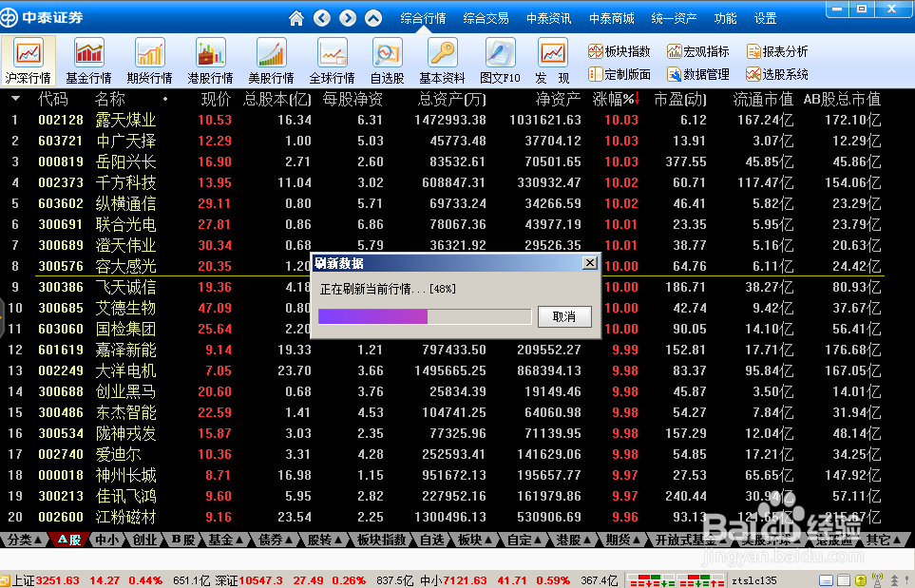Image resolution: width=915 pixels, height=588 pixels.
Task: Click the yellow lock icon in status bar
Action: pyautogui.click(x=861, y=580)
